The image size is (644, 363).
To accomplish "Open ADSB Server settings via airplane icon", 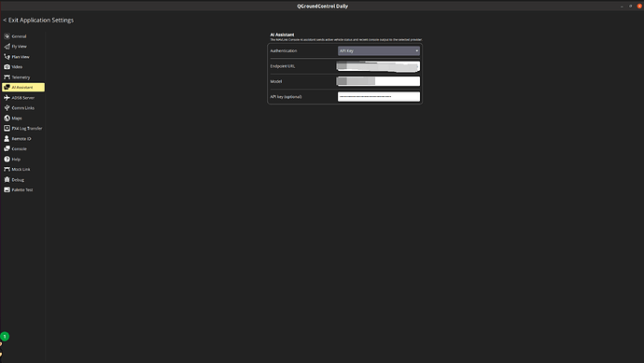I will 7,98.
